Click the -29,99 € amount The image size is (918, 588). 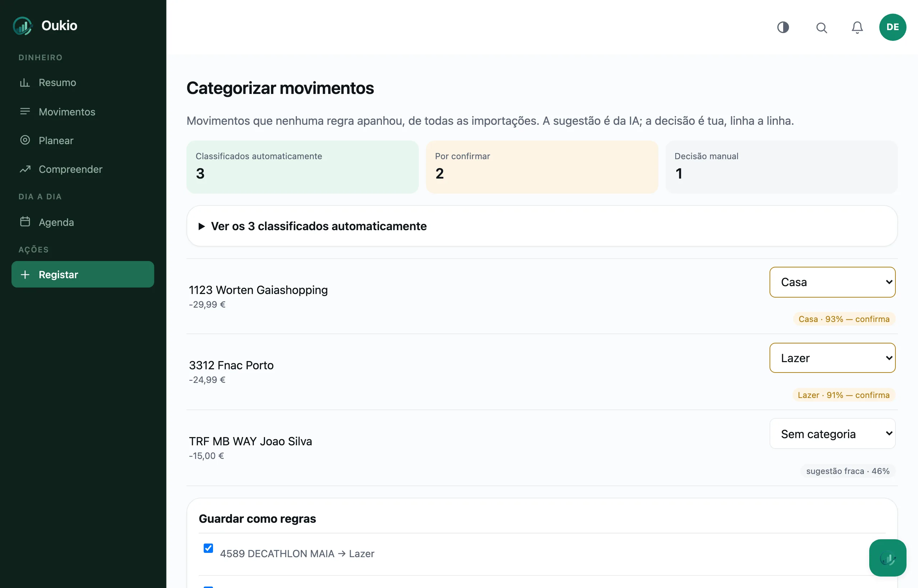(207, 305)
